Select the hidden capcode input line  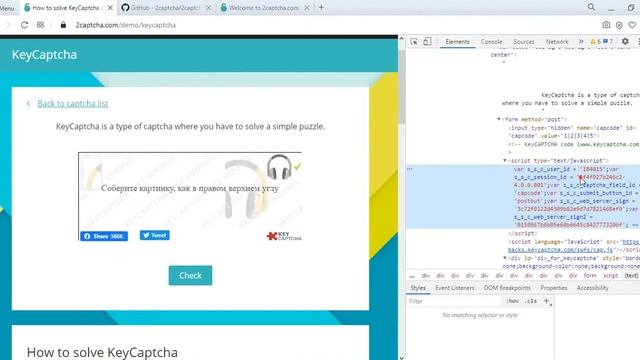point(573,131)
